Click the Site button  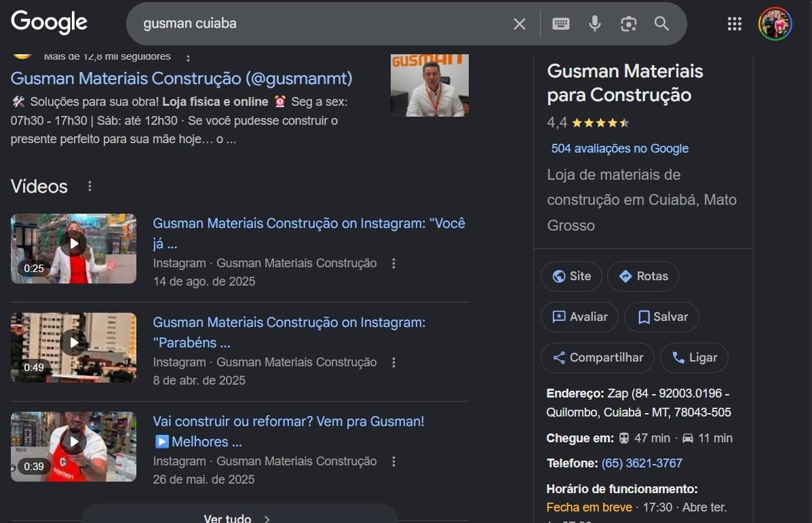[x=571, y=277]
